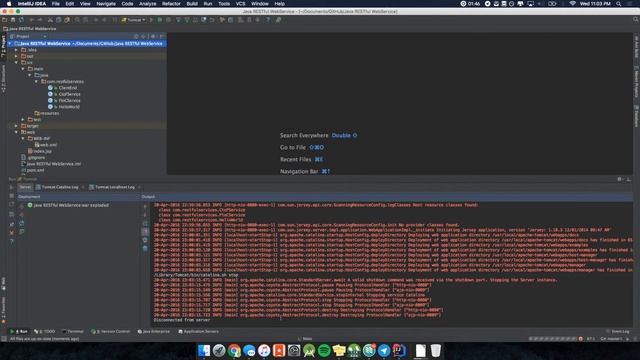Open the Tomcat run configuration dropdown
Screen dimensions: 640x360
pyautogui.click(x=133, y=20)
